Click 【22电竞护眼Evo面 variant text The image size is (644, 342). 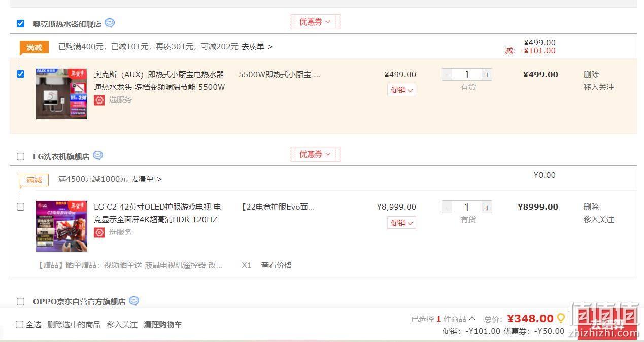[277, 207]
